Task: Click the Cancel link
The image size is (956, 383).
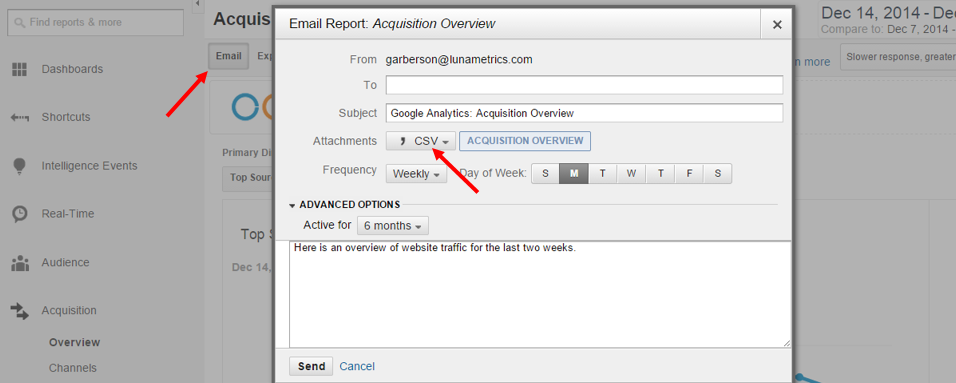Action: (357, 367)
